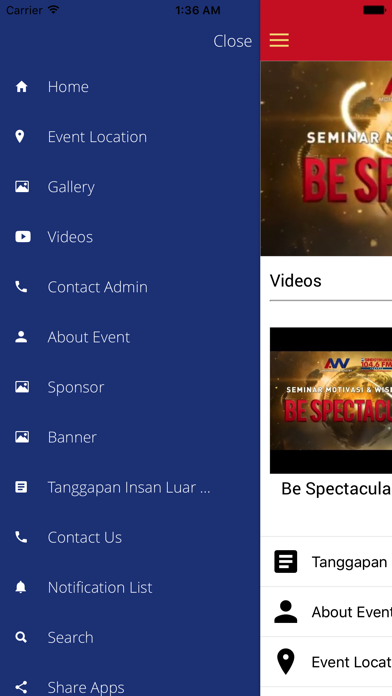Viewport: 392px width, 696px height.
Task: Tap the Videos play icon in the menu
Action: pos(23,237)
